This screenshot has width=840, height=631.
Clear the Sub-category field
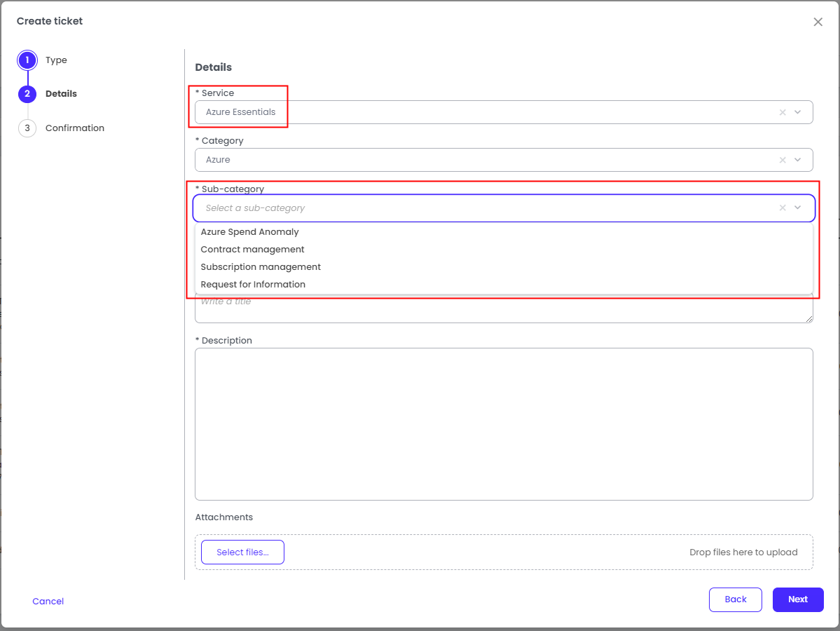point(783,208)
